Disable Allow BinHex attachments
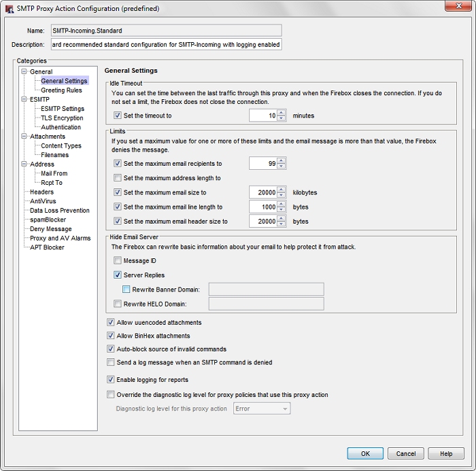476x471 pixels. coord(112,336)
